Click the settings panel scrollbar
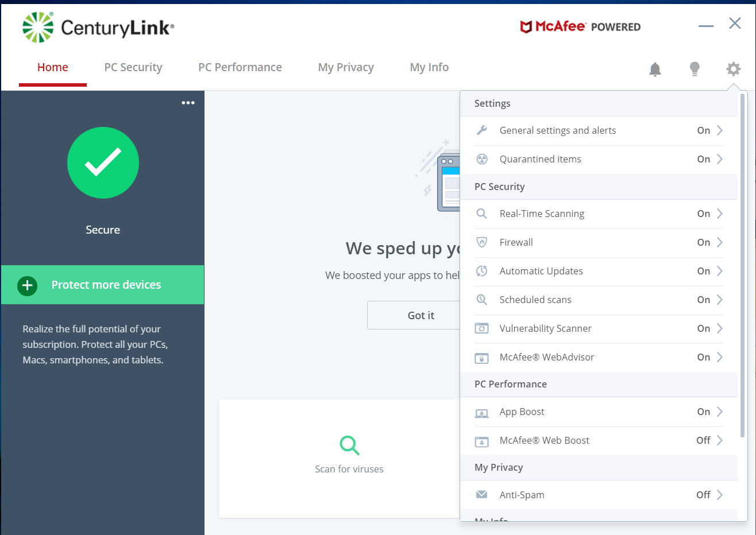Image resolution: width=756 pixels, height=535 pixels. 742,266
